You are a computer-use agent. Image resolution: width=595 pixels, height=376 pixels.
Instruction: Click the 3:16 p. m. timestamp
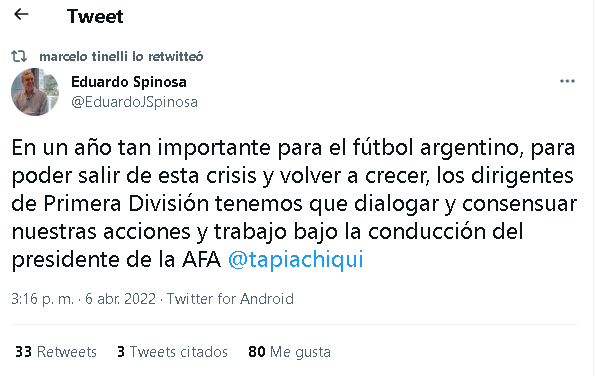(42, 299)
